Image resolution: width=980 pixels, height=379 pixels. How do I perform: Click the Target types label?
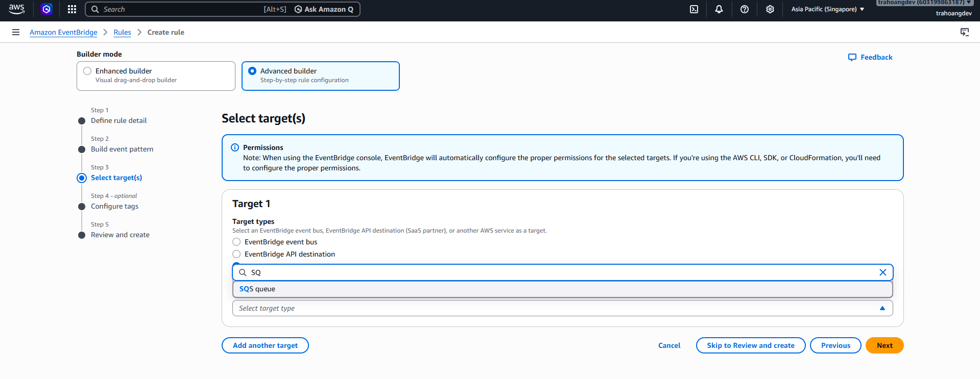(x=253, y=221)
